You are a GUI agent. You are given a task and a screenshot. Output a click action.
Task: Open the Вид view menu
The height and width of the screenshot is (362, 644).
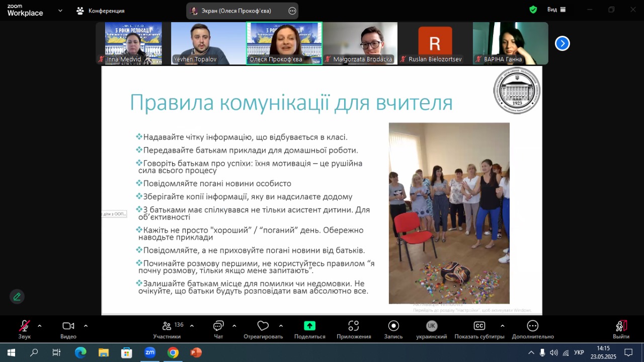pos(556,10)
